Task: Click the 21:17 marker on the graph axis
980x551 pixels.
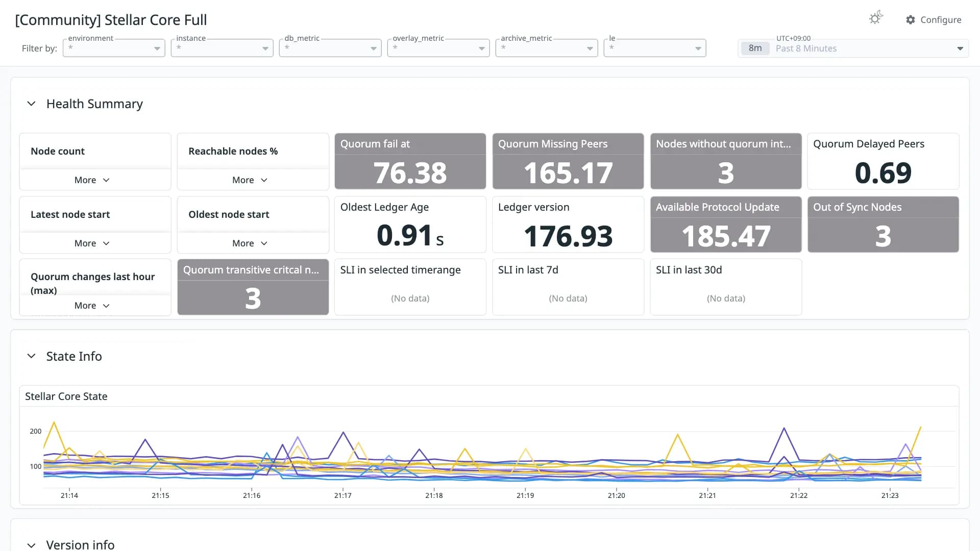Action: [x=342, y=495]
